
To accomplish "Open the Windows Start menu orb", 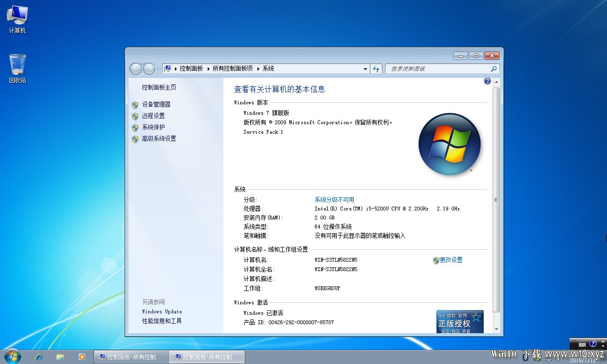I will pos(12,356).
